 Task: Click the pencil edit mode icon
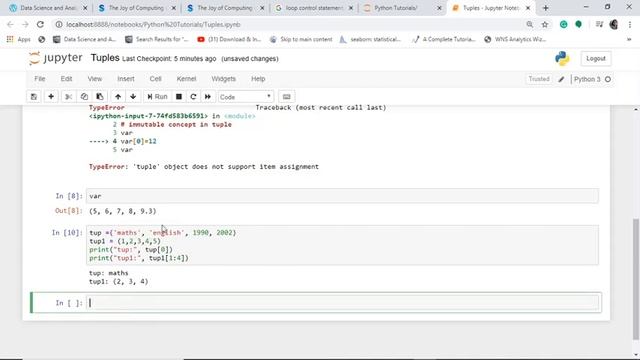click(x=561, y=79)
